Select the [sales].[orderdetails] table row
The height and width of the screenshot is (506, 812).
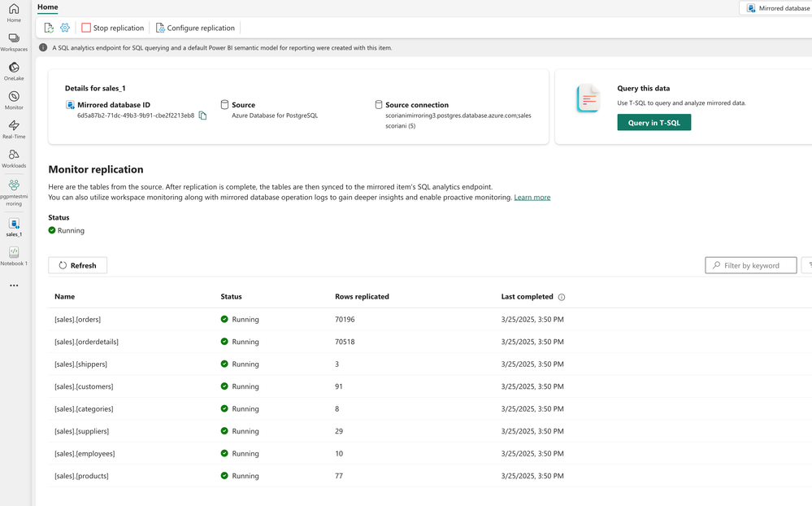pyautogui.click(x=430, y=342)
